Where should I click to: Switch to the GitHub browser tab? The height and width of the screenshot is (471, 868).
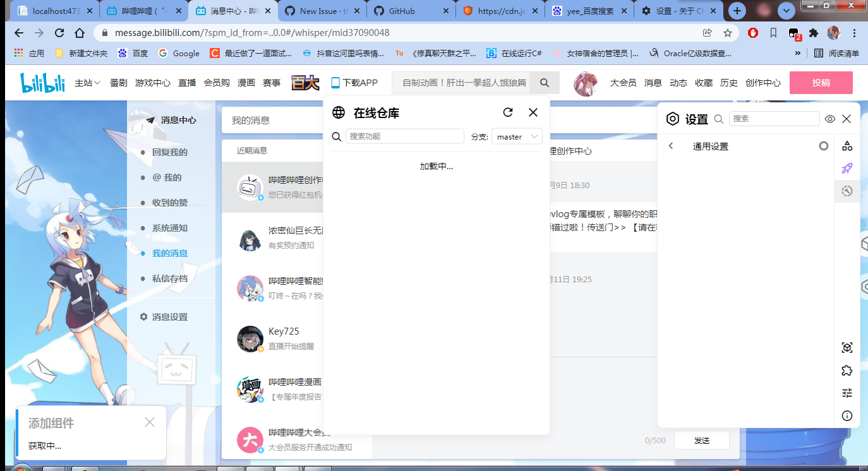(x=411, y=11)
